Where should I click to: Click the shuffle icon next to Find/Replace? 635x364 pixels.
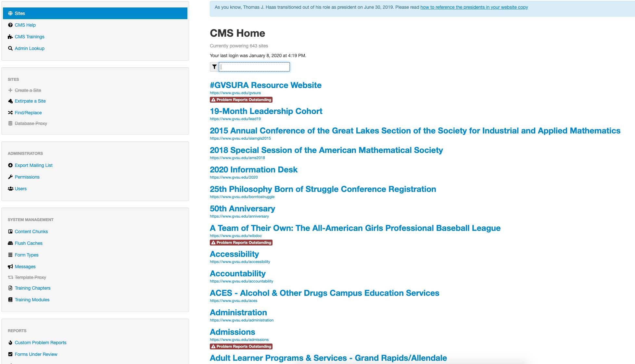click(10, 113)
